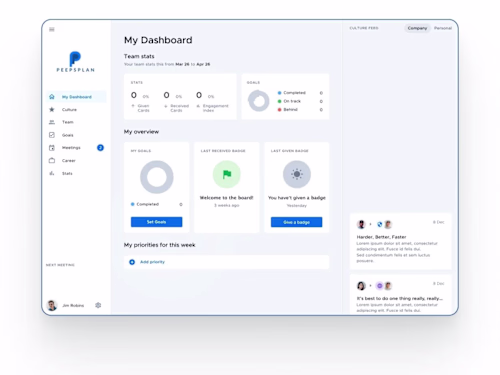Click the Behind red legend dot
This screenshot has height=375, width=500.
coord(279,109)
